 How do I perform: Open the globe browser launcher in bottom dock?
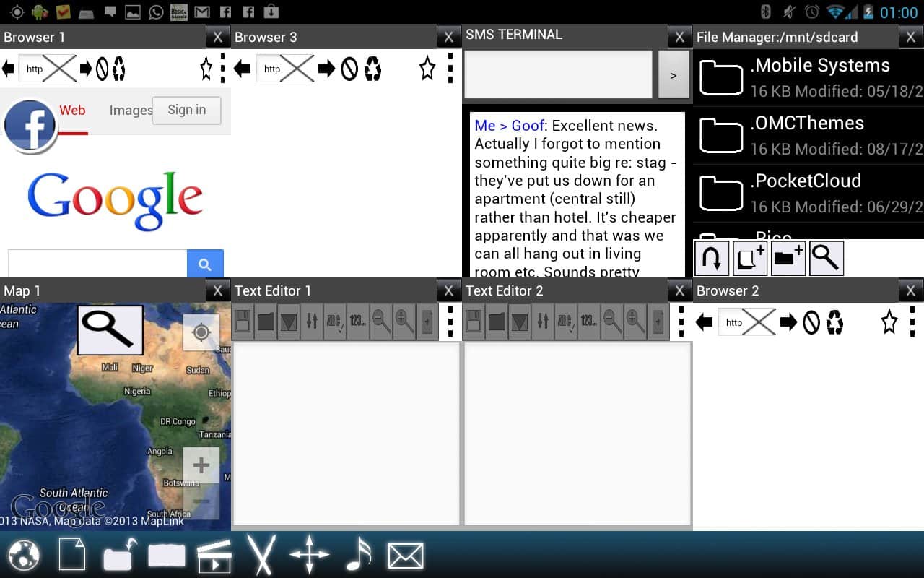pyautogui.click(x=24, y=556)
